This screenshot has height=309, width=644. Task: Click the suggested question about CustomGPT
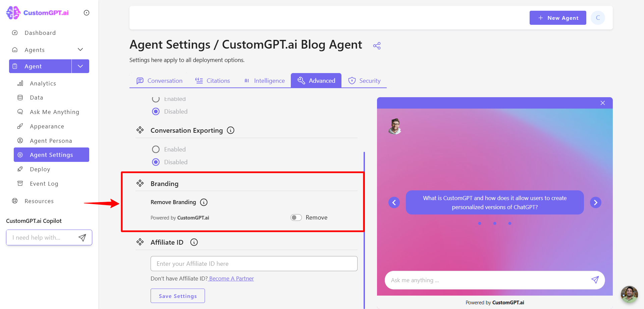495,202
